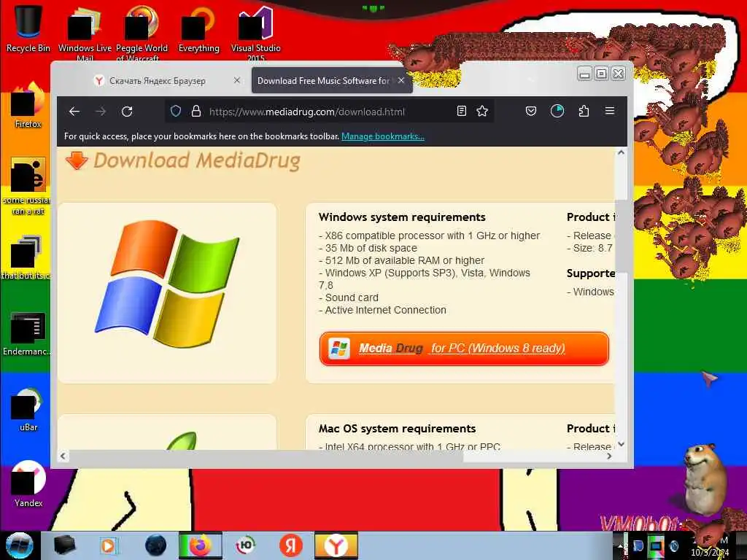Click the text 35 Mb of disk space
Viewport: 747px width, 560px height.
368,248
